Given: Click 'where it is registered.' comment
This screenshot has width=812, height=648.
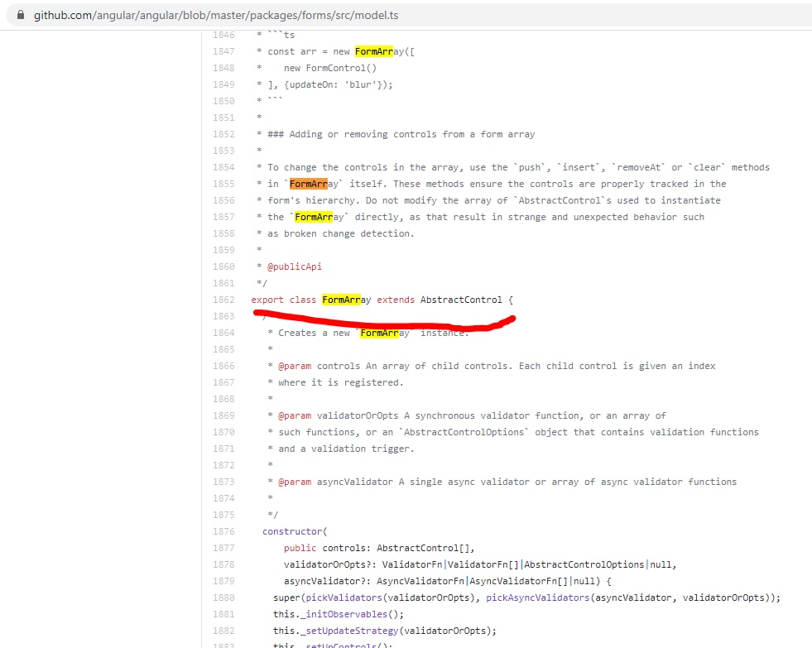Looking at the screenshot, I should 341,382.
